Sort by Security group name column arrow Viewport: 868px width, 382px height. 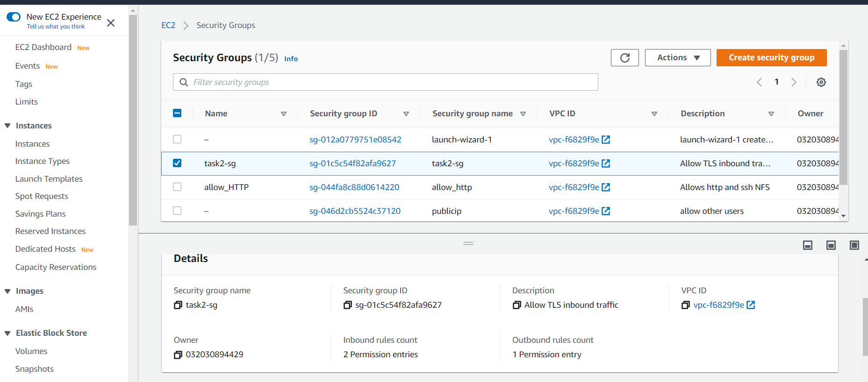pos(523,114)
